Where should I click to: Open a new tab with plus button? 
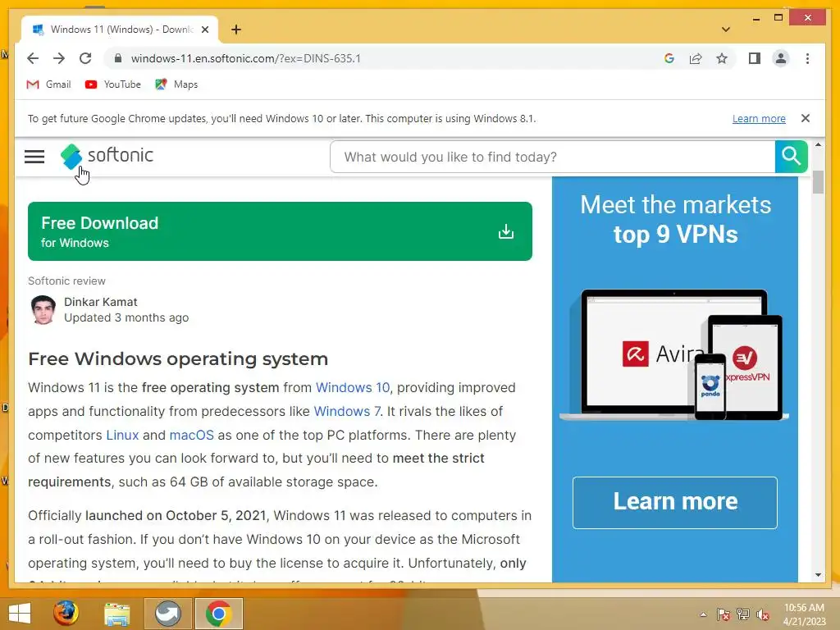[x=236, y=30]
